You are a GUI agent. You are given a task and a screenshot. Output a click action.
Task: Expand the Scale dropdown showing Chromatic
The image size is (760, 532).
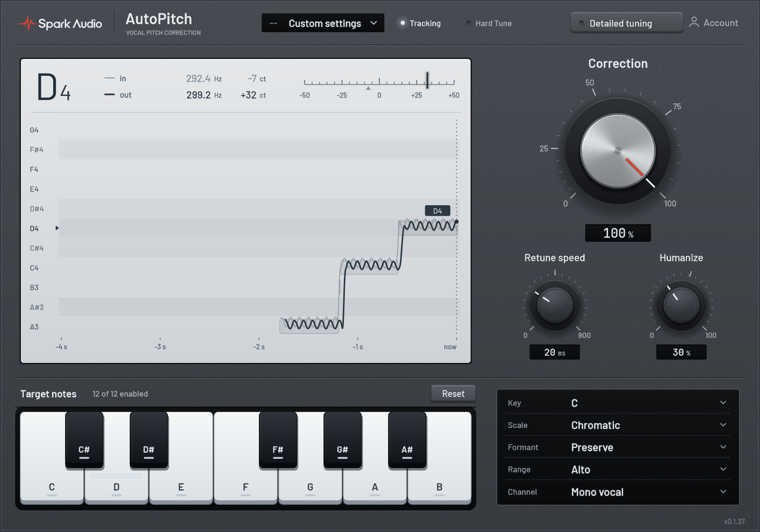click(x=617, y=425)
